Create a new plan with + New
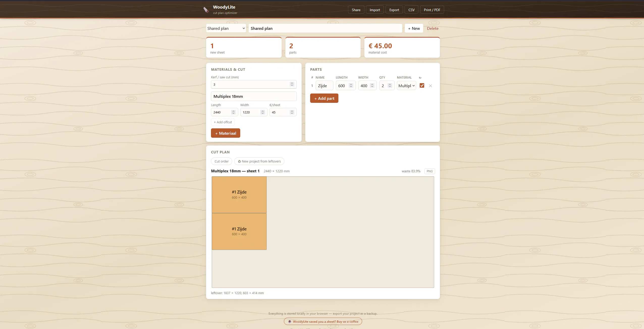This screenshot has height=329, width=644. [414, 28]
